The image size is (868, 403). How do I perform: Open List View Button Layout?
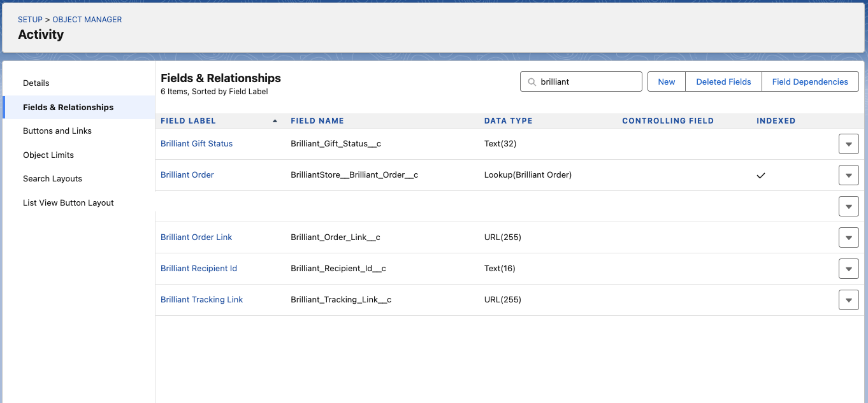click(x=68, y=203)
